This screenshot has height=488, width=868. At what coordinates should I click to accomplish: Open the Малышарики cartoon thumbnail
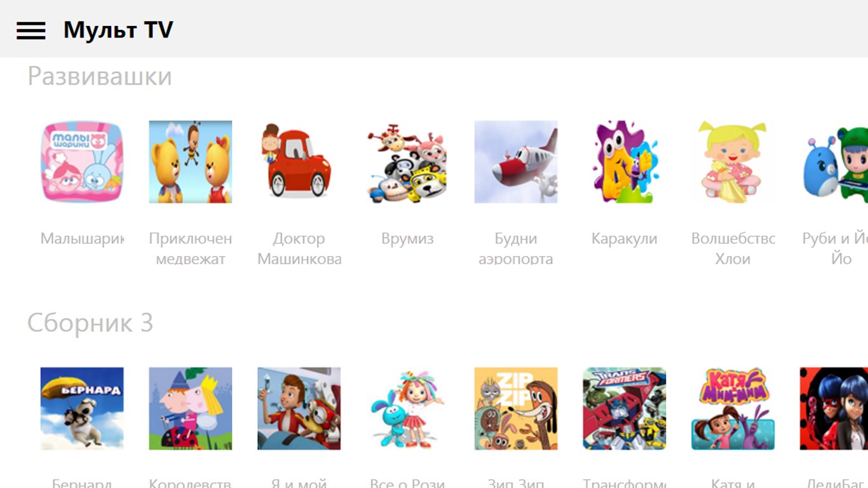82,162
